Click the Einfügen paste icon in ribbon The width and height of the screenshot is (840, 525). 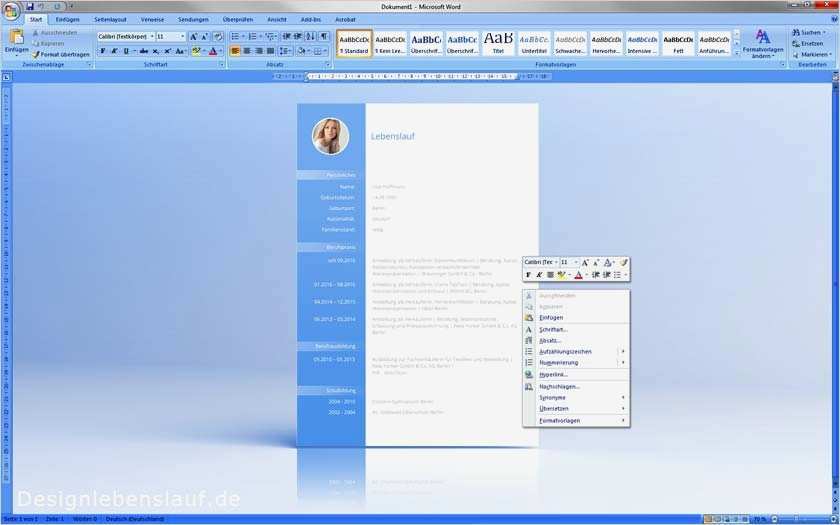(17, 38)
